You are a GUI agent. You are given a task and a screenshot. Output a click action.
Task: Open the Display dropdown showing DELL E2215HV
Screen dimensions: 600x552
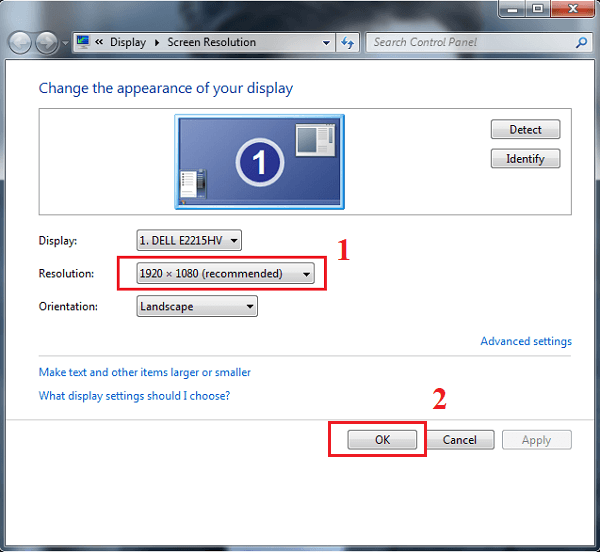tap(189, 240)
